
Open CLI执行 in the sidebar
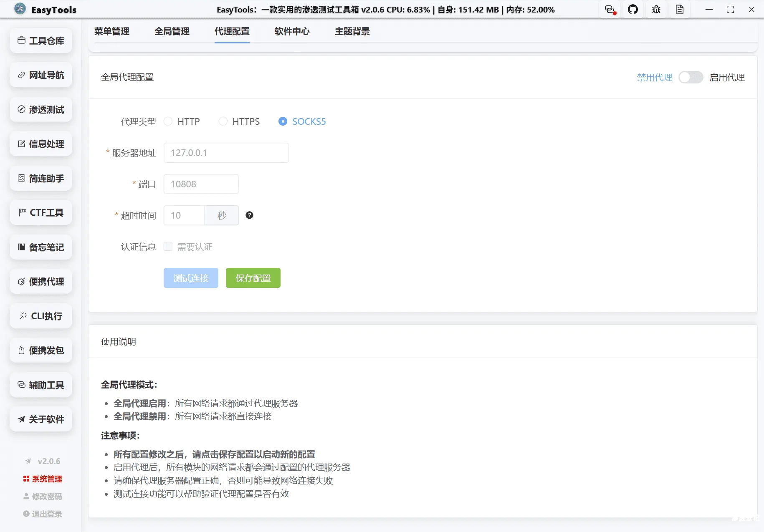(x=40, y=316)
